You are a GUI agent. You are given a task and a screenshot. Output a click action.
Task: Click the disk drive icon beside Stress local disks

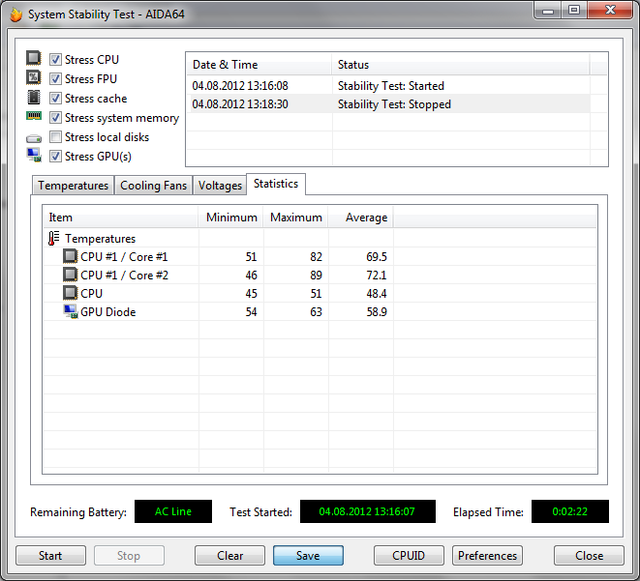(33, 139)
